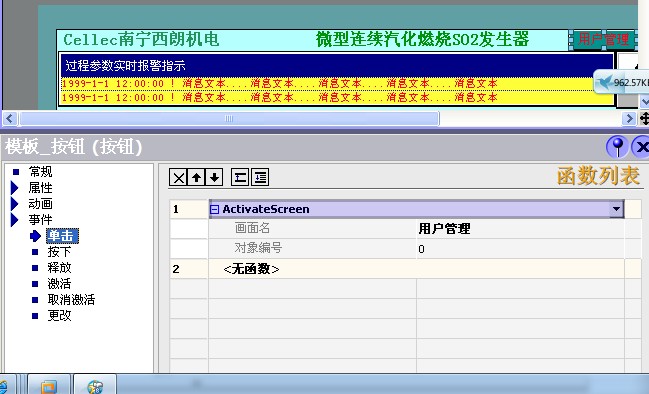Image resolution: width=649 pixels, height=394 pixels.
Task: Select the 释放 event
Action: (59, 268)
